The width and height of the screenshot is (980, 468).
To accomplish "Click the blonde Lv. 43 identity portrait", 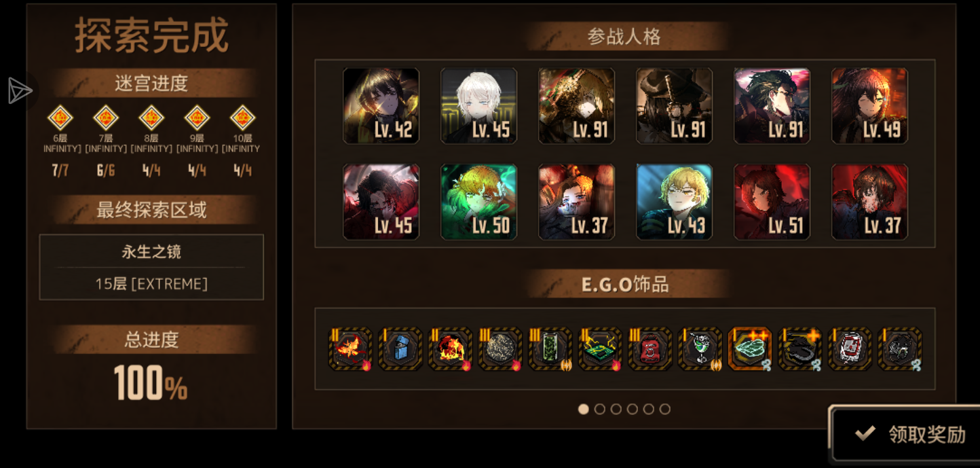I will [675, 202].
